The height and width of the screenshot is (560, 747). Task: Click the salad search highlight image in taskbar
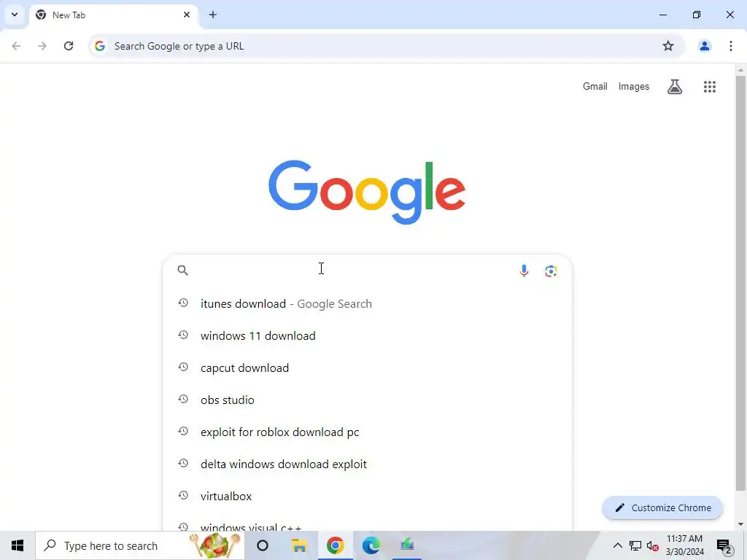click(215, 545)
